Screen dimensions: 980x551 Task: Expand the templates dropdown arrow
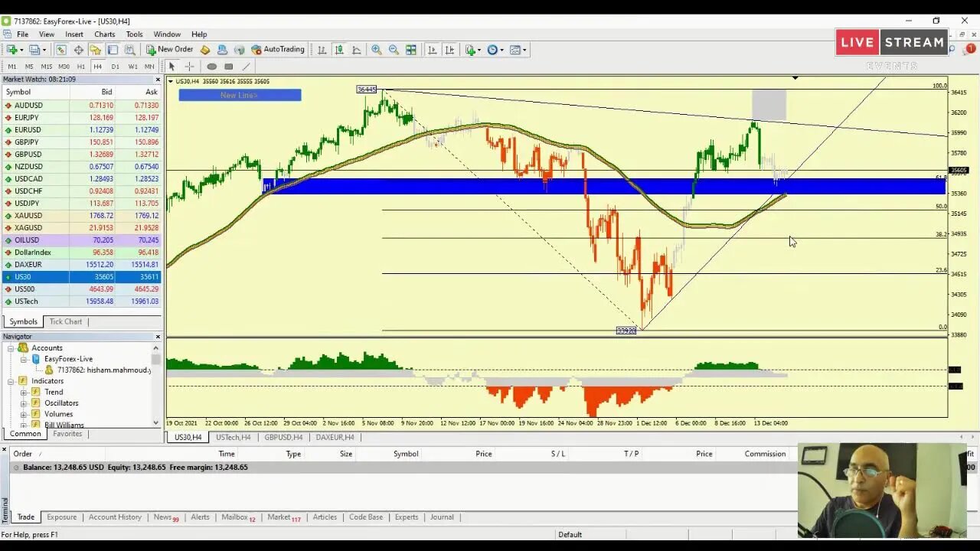pyautogui.click(x=524, y=50)
